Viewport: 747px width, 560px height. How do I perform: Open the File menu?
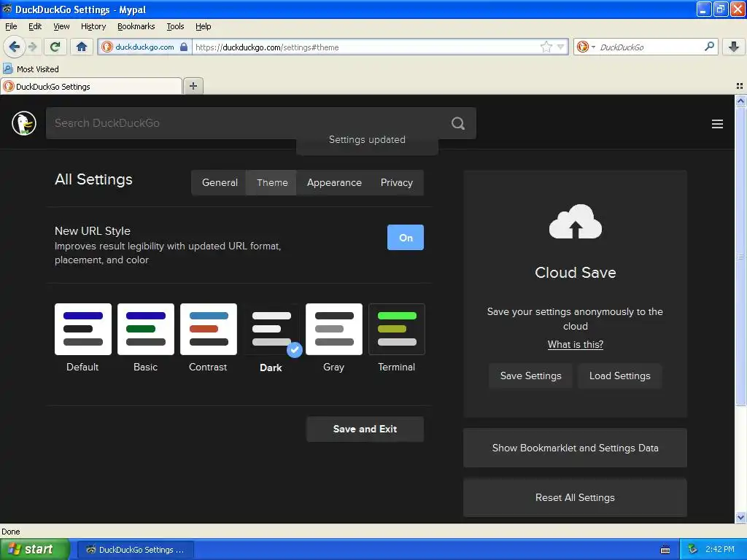[x=11, y=26]
